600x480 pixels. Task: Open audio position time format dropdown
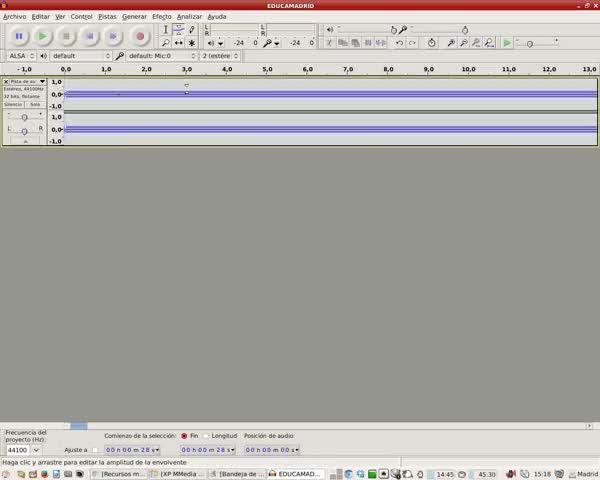point(297,450)
